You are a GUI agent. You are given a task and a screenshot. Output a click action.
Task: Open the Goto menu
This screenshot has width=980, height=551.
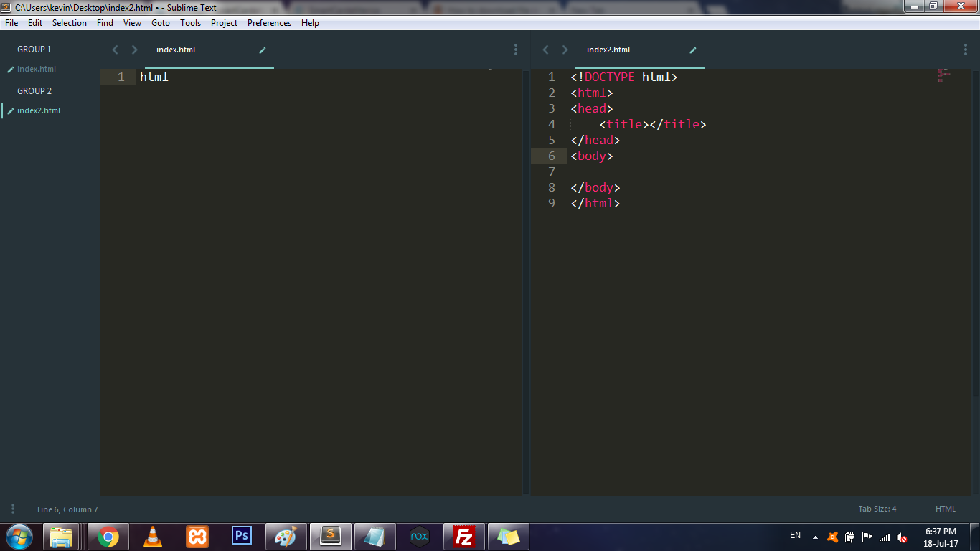click(x=161, y=23)
